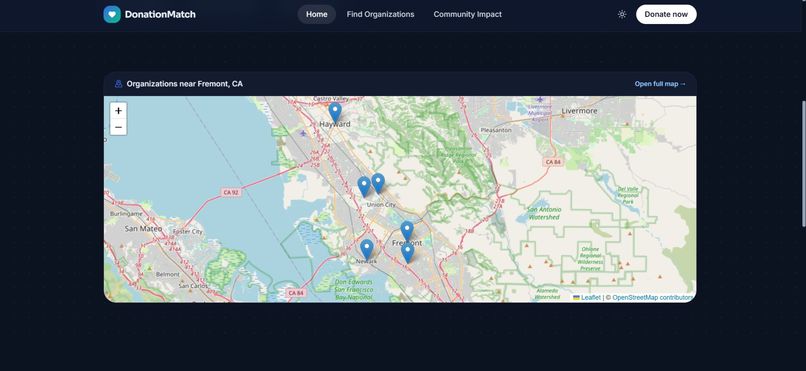Select the marker below the Fremont label
Viewport: 806px width, 371px height.
[x=408, y=253]
